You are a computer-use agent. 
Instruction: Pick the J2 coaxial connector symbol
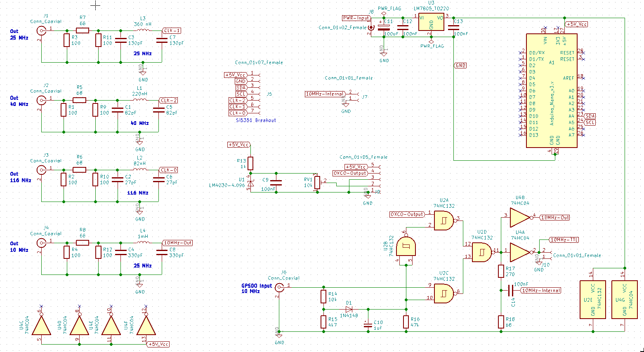tap(42, 100)
